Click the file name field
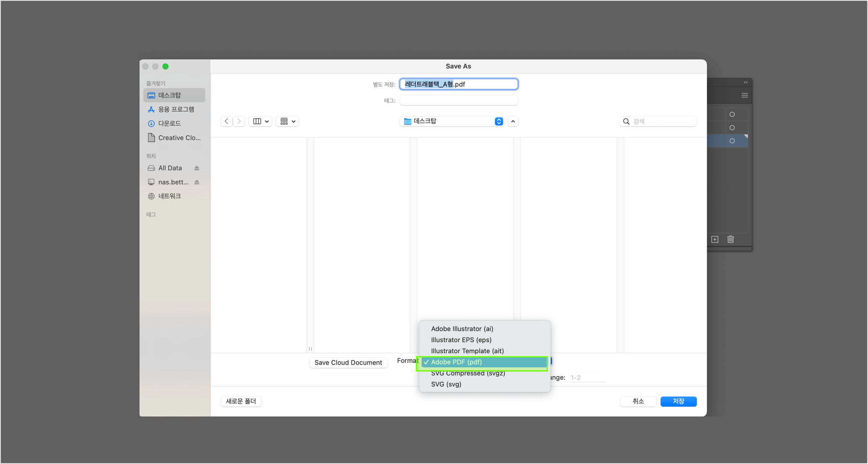 pos(459,84)
